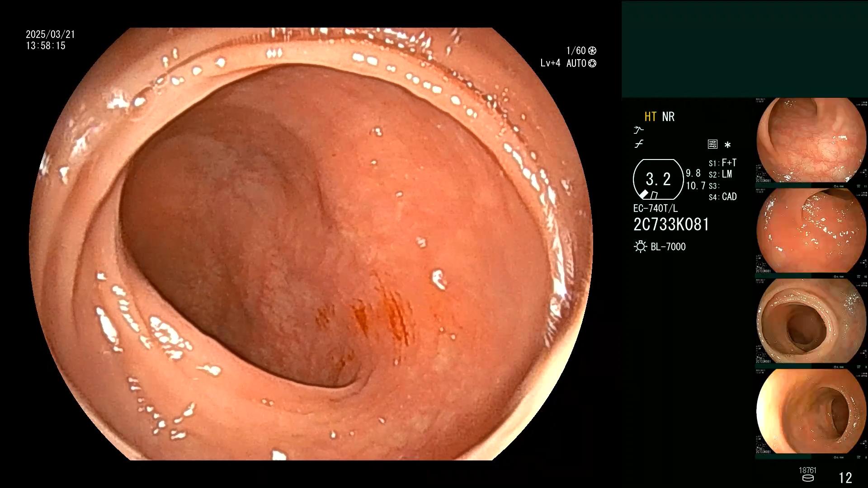Screen dimensions: 868x488
Task: Click the hollow rectangle marker in scope indicator
Action: 654,195
